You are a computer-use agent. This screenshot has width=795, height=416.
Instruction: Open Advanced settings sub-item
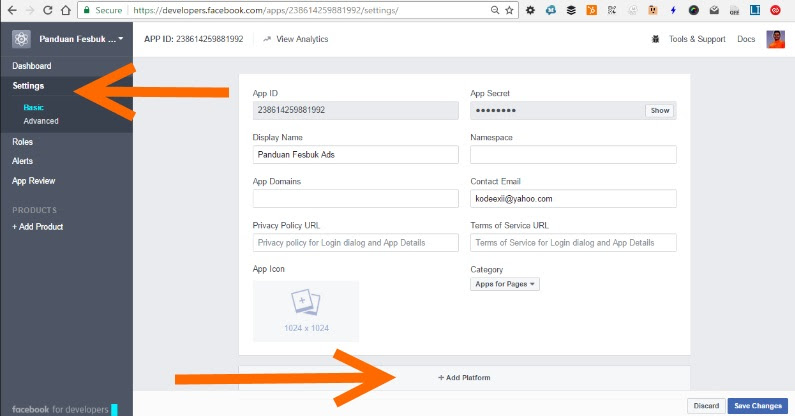click(x=41, y=121)
